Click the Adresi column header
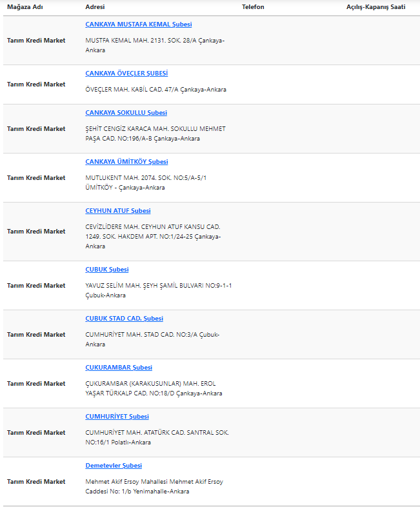The height and width of the screenshot is (507, 420). tap(95, 7)
